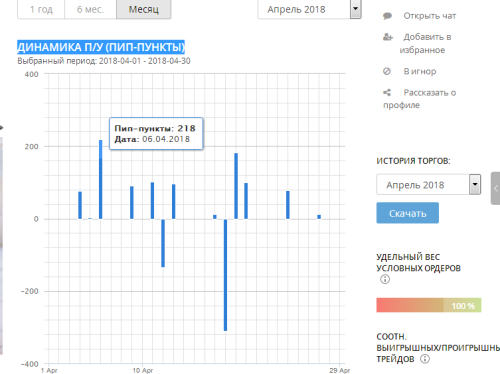Image resolution: width=500 pixels, height=374 pixels.
Task: Open История торгов month dropdown
Action: [x=428, y=184]
